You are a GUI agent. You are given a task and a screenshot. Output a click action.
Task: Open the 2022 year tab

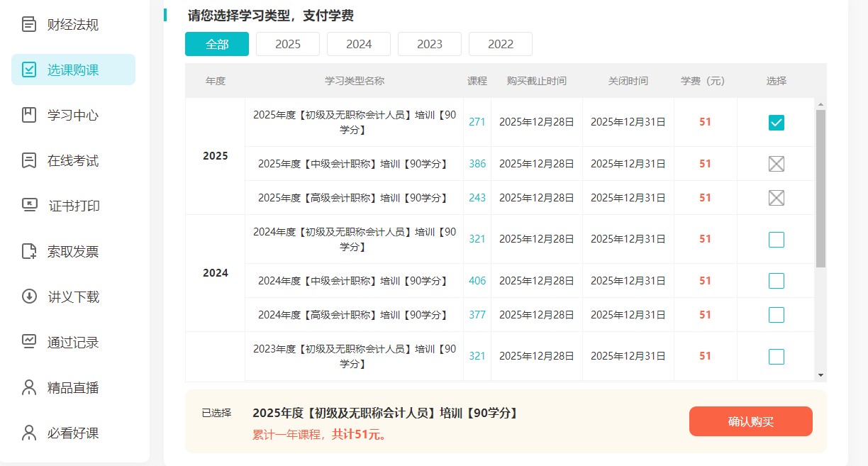pos(501,44)
